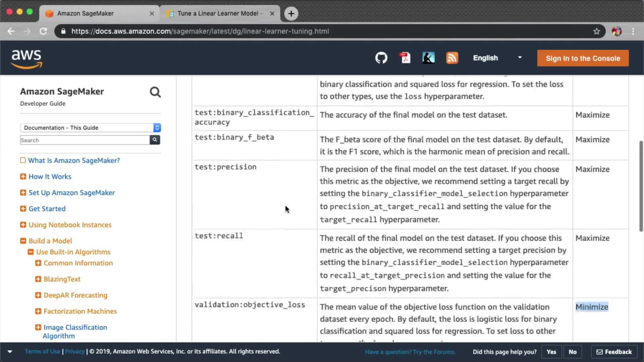Click the checkbox beside What Is Amazon SageMaker

[x=23, y=160]
